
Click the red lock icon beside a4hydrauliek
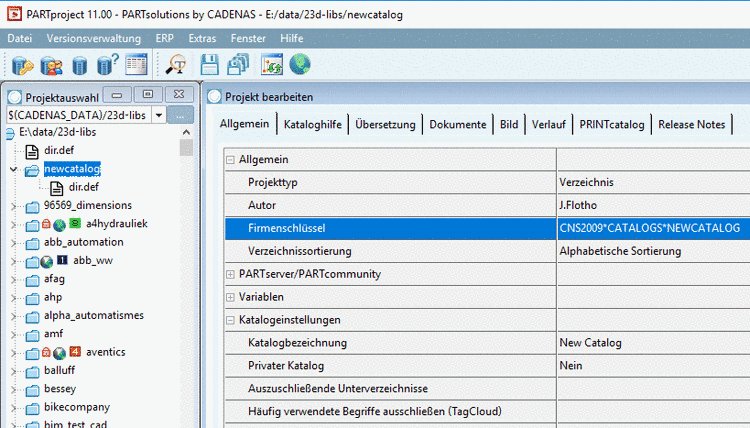[46, 223]
